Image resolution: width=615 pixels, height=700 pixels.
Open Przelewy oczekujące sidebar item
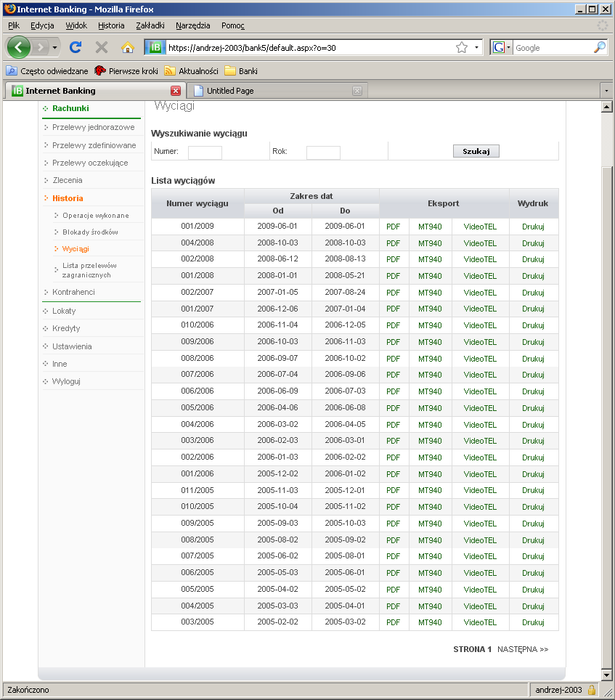(x=90, y=163)
